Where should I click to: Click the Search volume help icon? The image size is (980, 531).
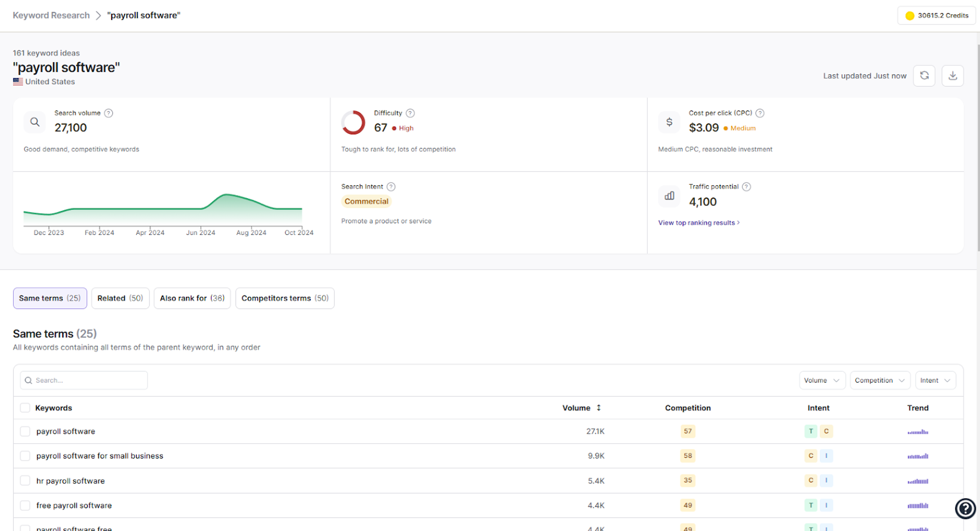coord(108,113)
